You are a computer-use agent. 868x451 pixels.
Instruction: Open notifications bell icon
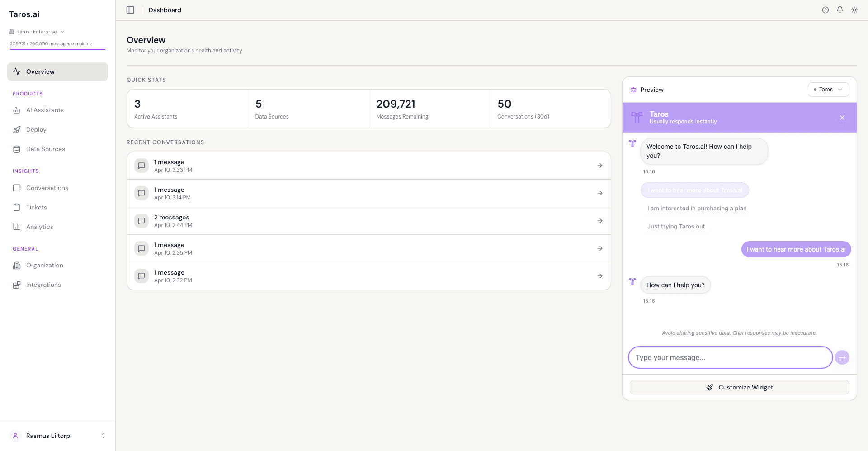(840, 10)
